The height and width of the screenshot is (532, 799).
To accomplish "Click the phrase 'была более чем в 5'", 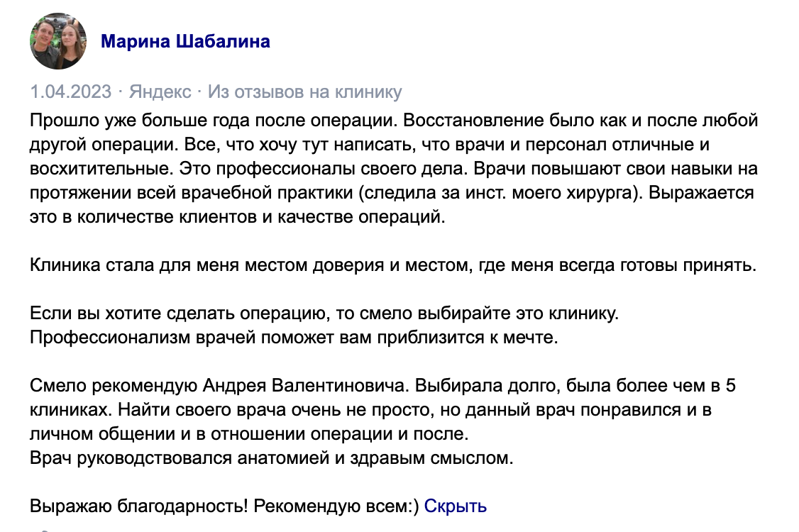I will 651,387.
